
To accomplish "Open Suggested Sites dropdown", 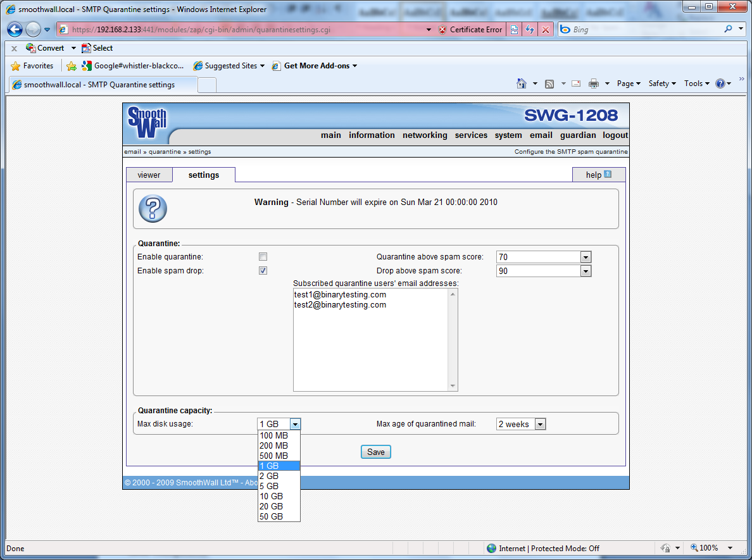I will tap(229, 66).
